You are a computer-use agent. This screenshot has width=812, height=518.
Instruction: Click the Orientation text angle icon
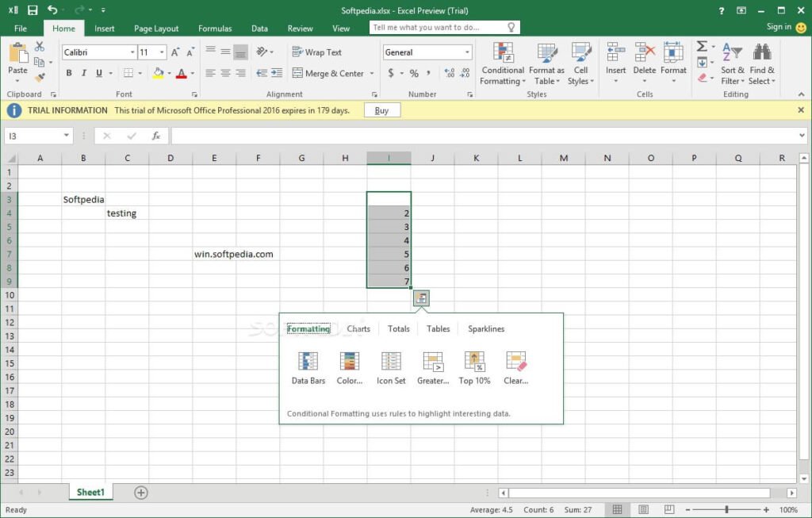coord(262,52)
